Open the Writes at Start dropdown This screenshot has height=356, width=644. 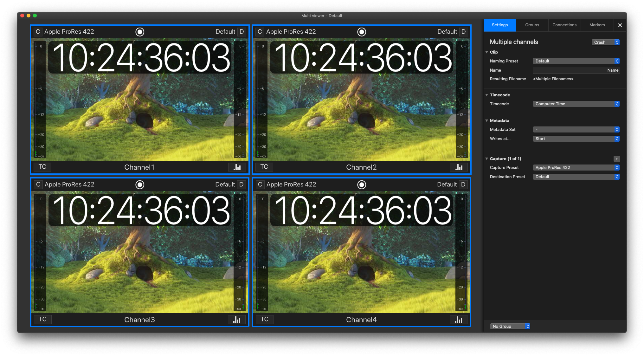coord(576,139)
